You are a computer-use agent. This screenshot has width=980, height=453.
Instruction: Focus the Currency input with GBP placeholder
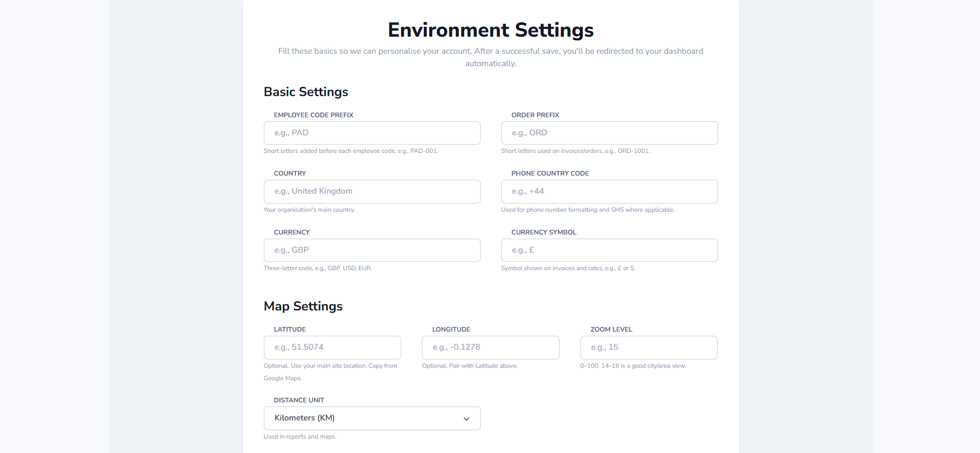point(372,250)
